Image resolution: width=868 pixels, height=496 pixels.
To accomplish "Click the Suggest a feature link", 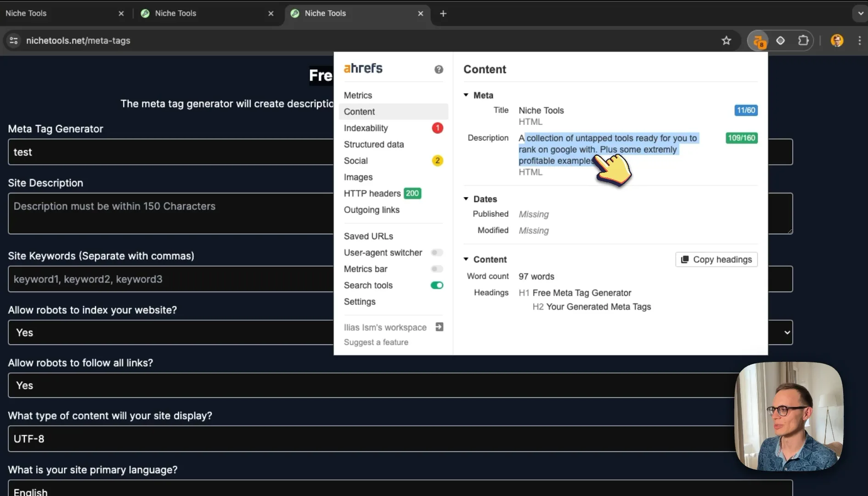I will (x=376, y=342).
